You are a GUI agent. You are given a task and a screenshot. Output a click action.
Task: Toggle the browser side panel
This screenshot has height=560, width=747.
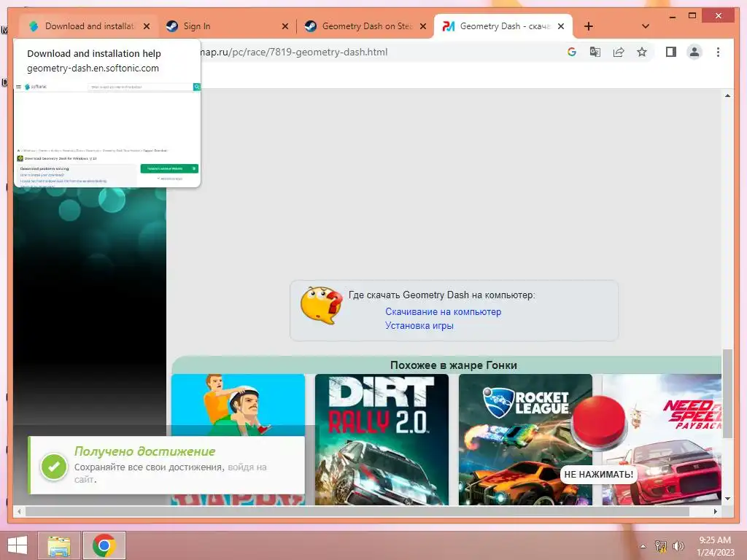[671, 52]
